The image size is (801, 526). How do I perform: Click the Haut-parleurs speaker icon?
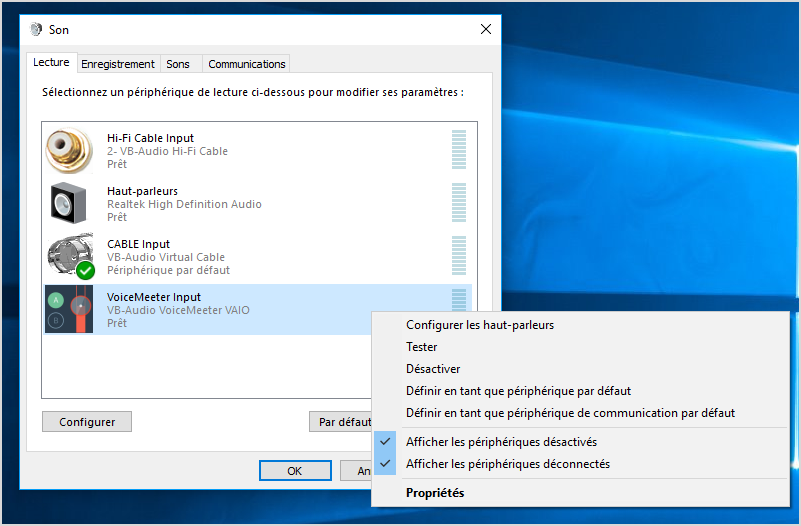coord(69,203)
